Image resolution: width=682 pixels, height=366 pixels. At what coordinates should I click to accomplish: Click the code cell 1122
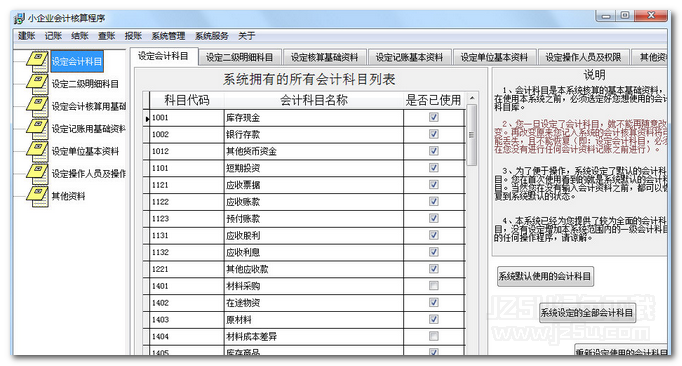(187, 202)
